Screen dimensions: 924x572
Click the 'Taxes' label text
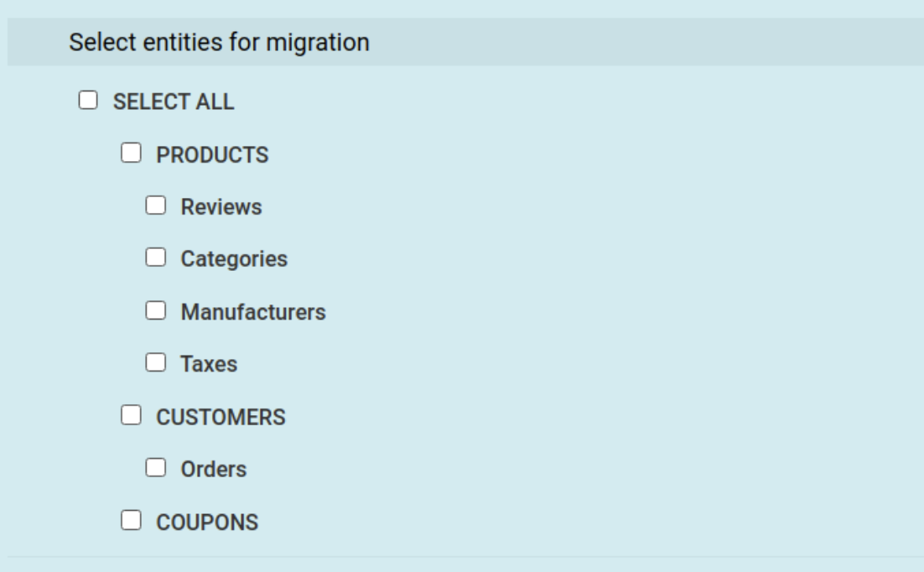coord(209,364)
